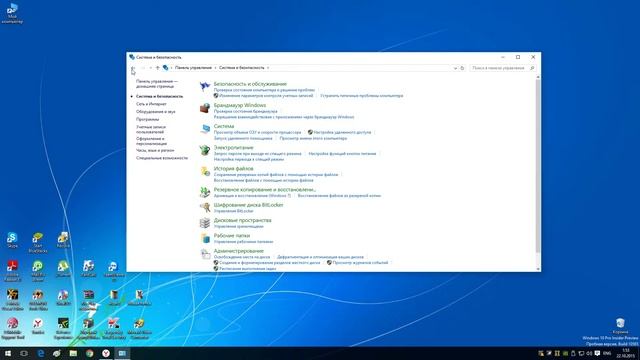The width and height of the screenshot is (640, 360).
Task: Open Дисковые пространства heading link
Action: click(242, 220)
